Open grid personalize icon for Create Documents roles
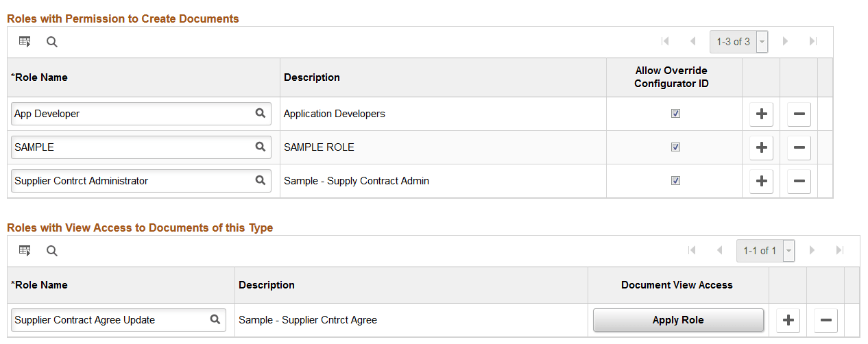This screenshot has height=344, width=868. pos(25,42)
